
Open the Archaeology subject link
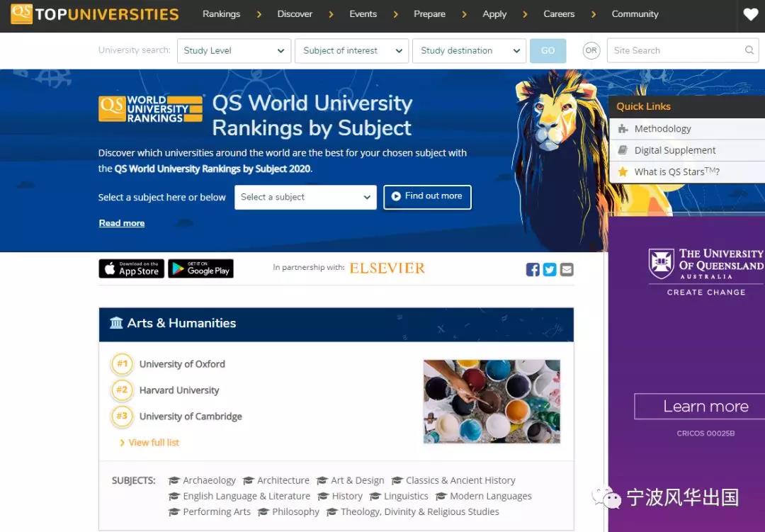(209, 480)
